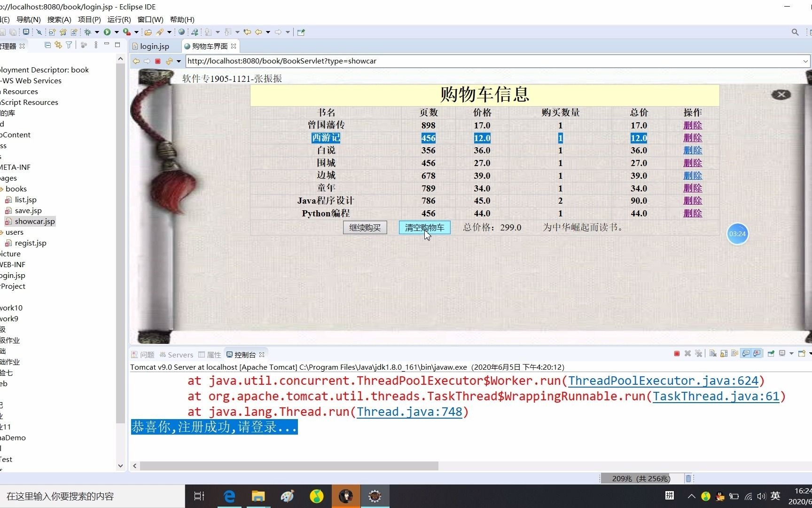Collapse All in the project explorer panel
Viewport: 812px width, 508px height.
(x=47, y=45)
